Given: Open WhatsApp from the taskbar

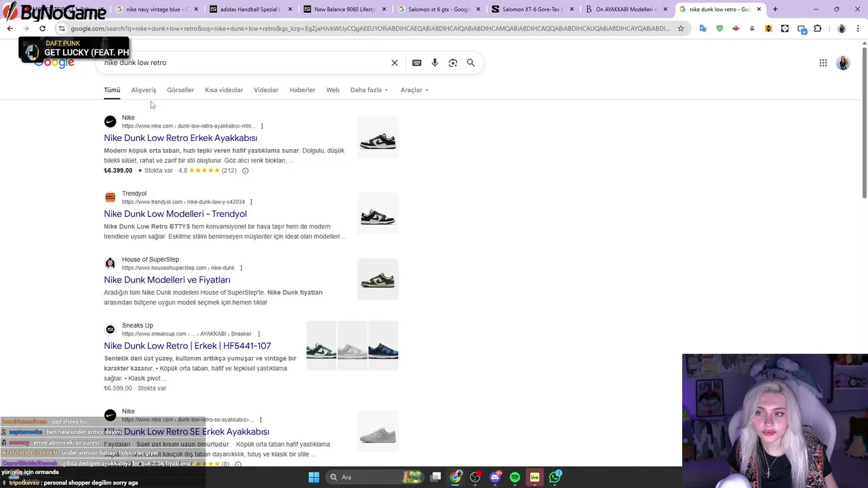Looking at the screenshot, I should click(555, 477).
